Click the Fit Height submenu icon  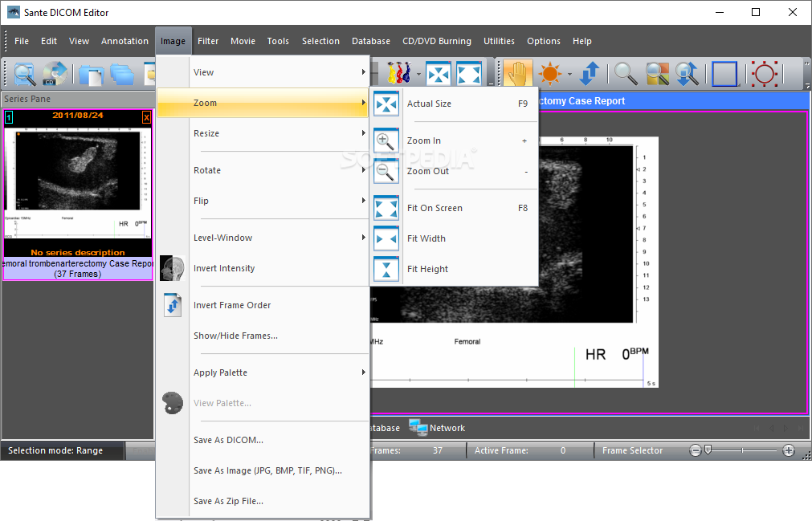[386, 269]
